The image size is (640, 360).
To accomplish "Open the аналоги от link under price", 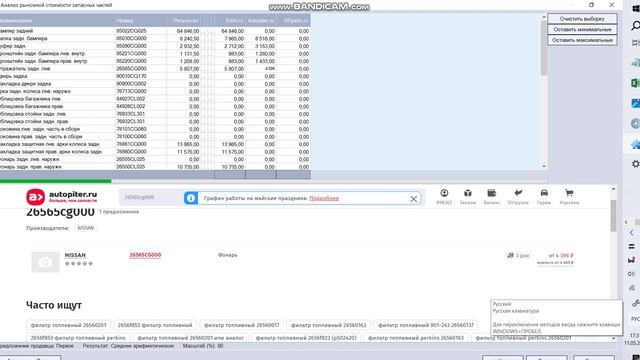I will point(555,262).
